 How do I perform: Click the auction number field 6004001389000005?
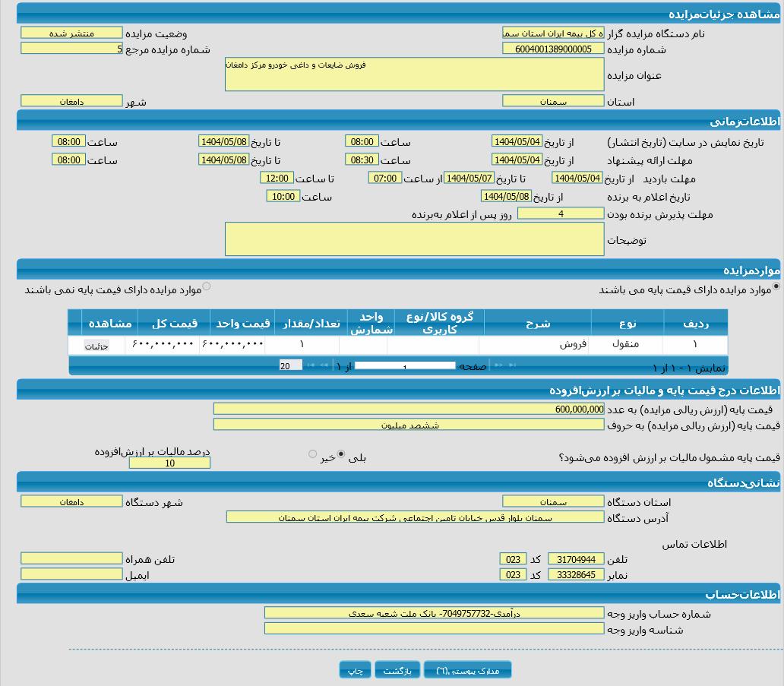553,49
